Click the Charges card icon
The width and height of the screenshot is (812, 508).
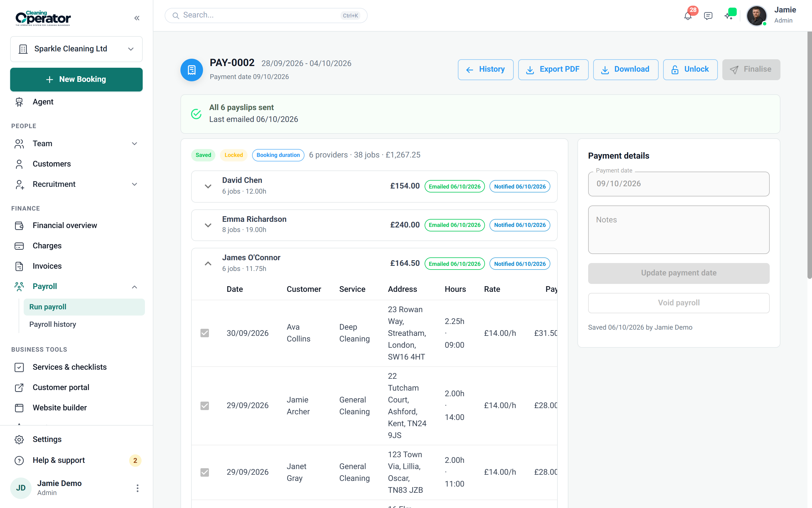pos(19,246)
